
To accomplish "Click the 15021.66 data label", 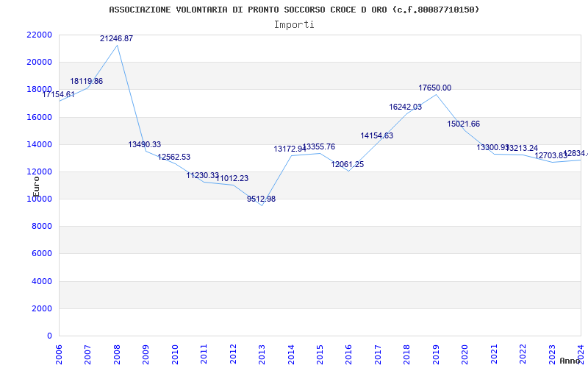I will [x=464, y=124].
